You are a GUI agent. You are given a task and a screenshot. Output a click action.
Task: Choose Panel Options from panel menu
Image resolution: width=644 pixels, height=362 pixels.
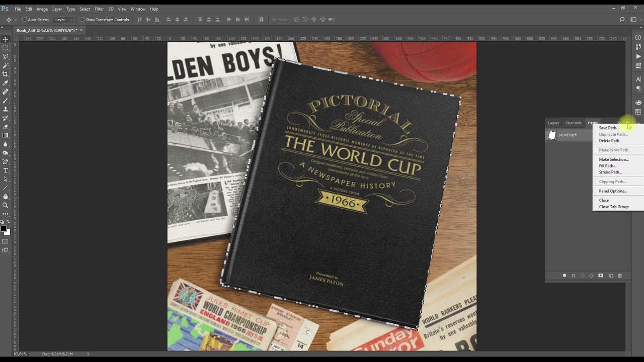pyautogui.click(x=613, y=191)
